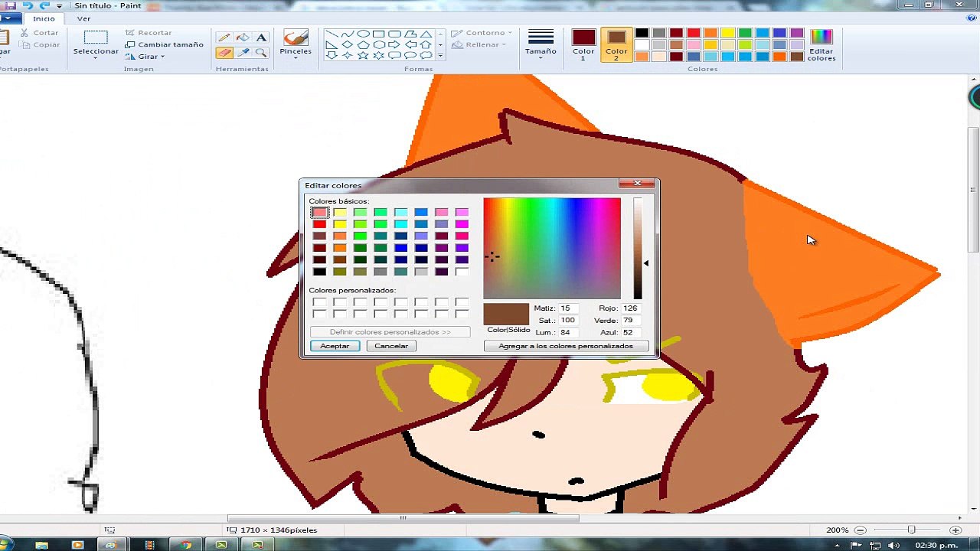Click the volume icon in system tray
Viewport: 980px width, 551px height.
pos(894,545)
